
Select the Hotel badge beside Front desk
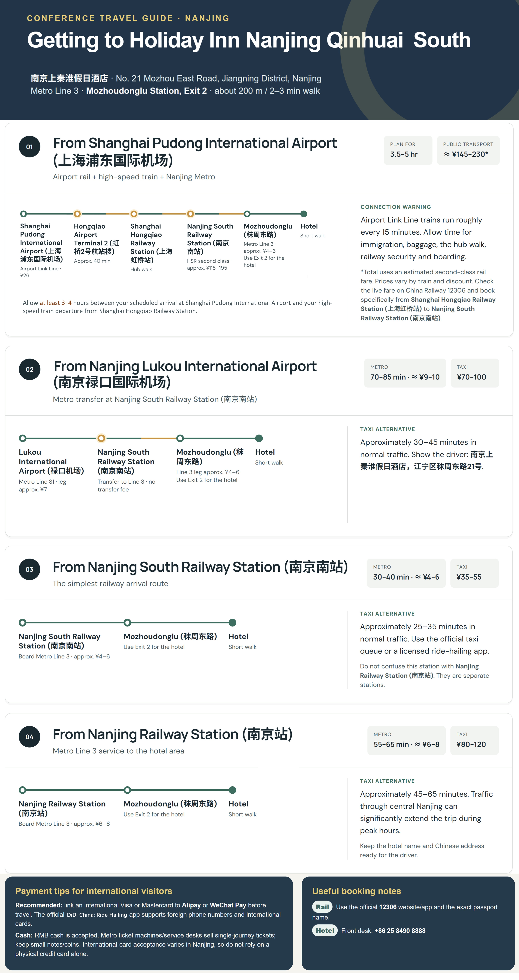(x=325, y=931)
